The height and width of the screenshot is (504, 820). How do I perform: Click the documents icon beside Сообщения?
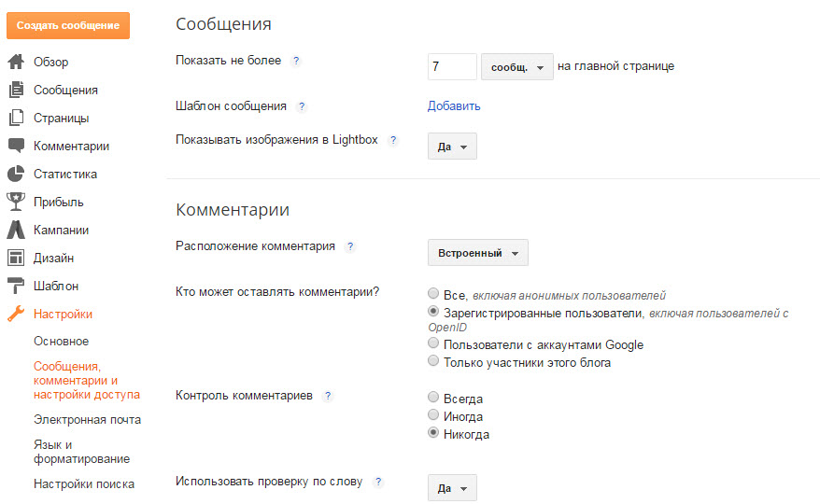tap(15, 91)
